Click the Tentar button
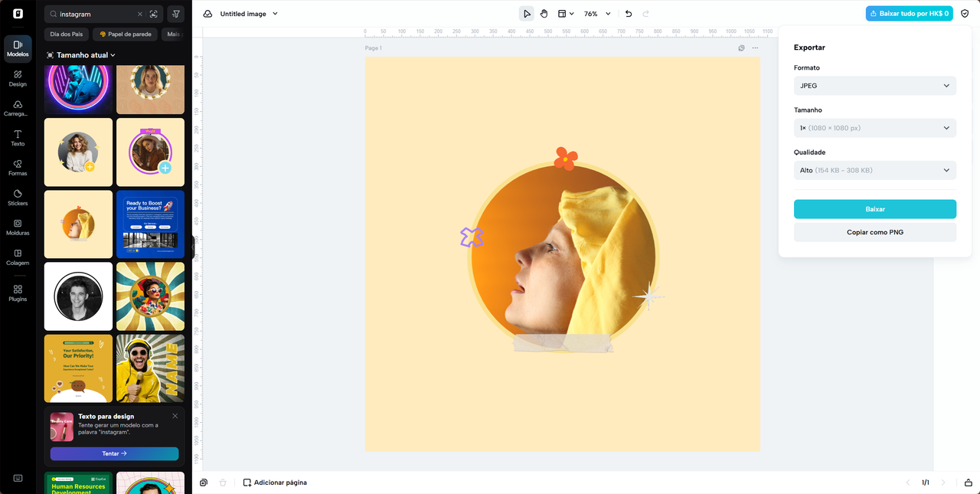The image size is (980, 494). [114, 453]
